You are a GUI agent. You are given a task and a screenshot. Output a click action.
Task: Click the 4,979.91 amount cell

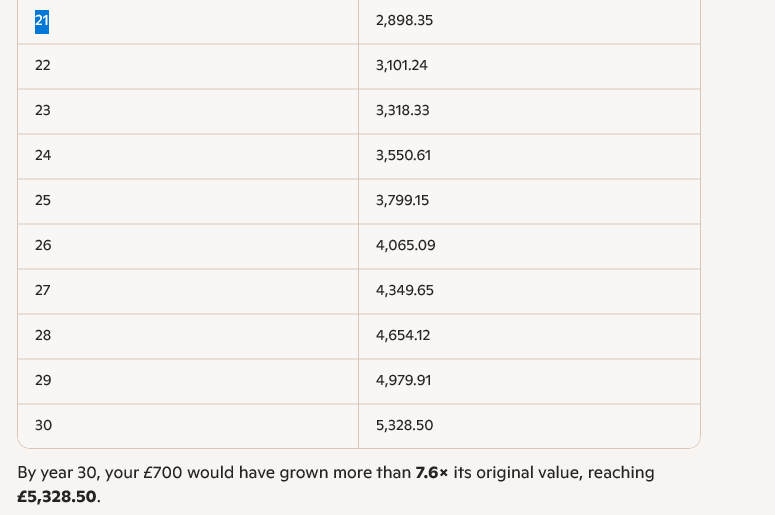pyautogui.click(x=403, y=381)
